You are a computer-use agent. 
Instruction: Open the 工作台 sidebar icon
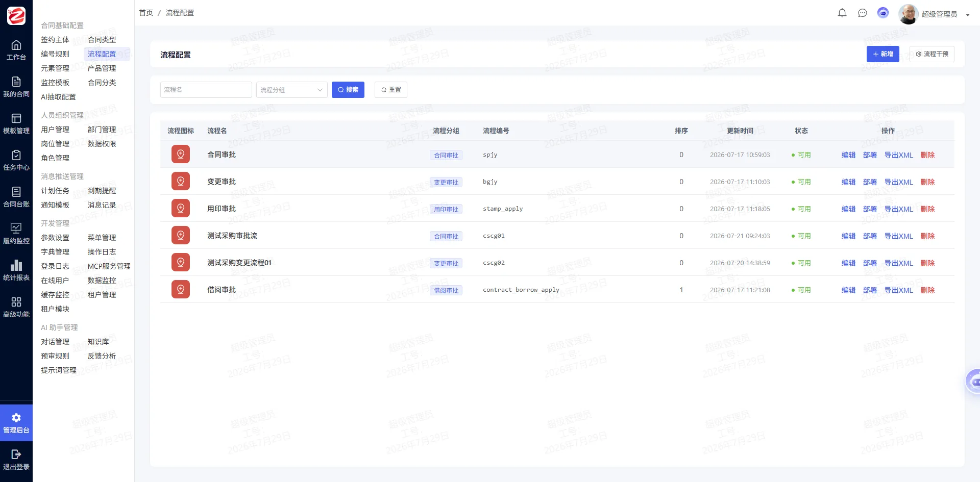click(16, 50)
